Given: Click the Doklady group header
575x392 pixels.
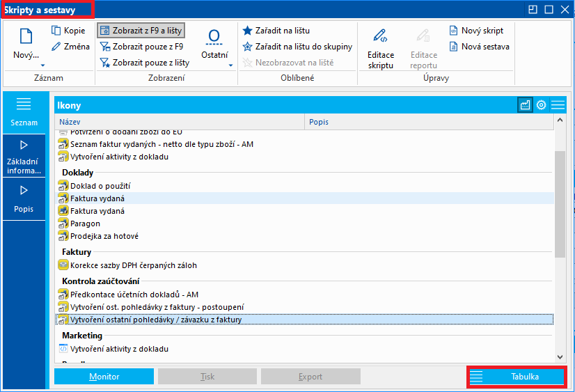Looking at the screenshot, I should pos(77,173).
